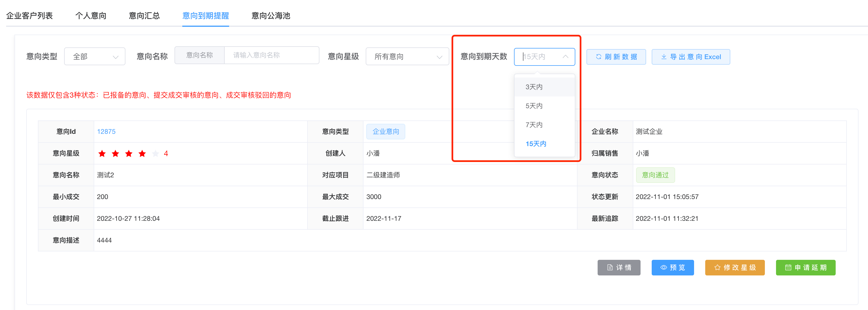Collapse the 意向到期天数 dropdown arrow

click(x=565, y=57)
